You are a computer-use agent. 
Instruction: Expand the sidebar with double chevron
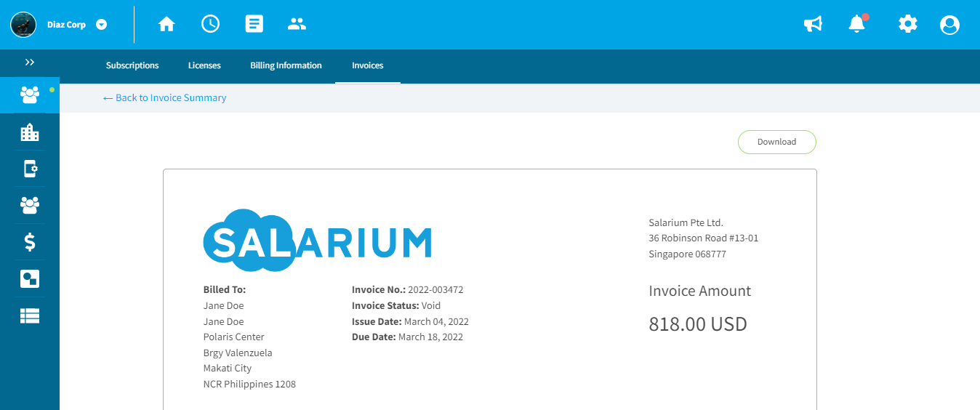click(x=30, y=62)
